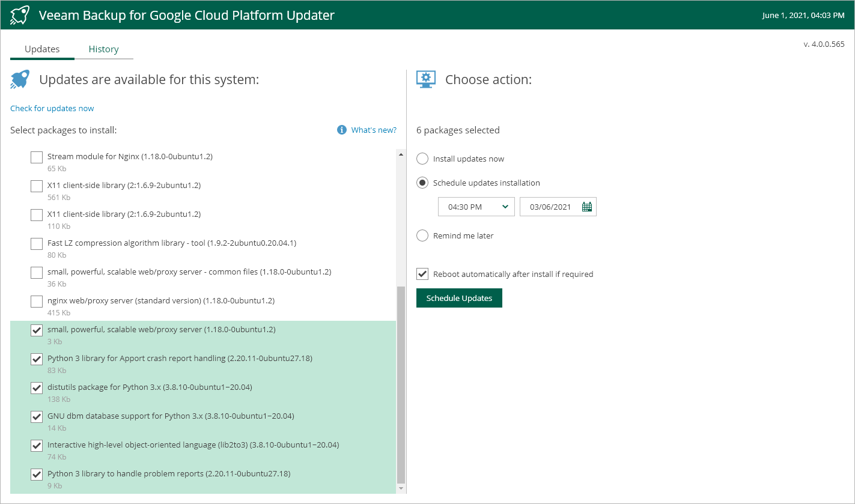Click the package list scrollbar thumb
Screen dimensions: 855x504
click(x=401, y=385)
